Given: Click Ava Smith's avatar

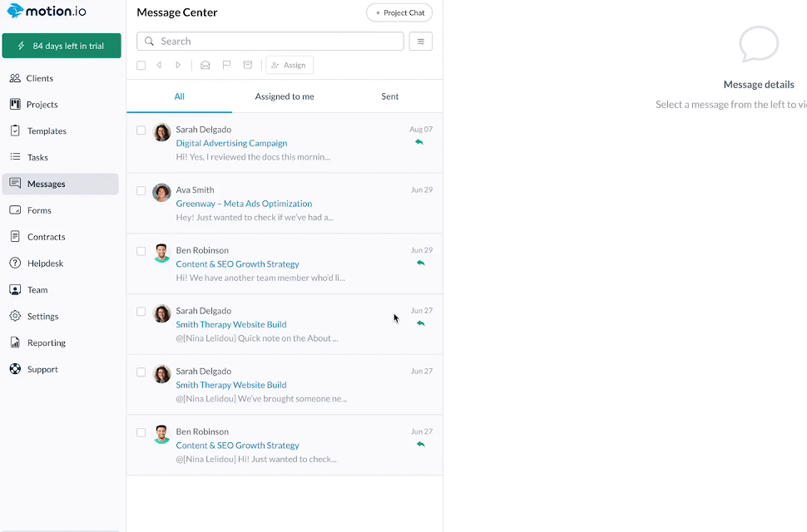Looking at the screenshot, I should (161, 193).
